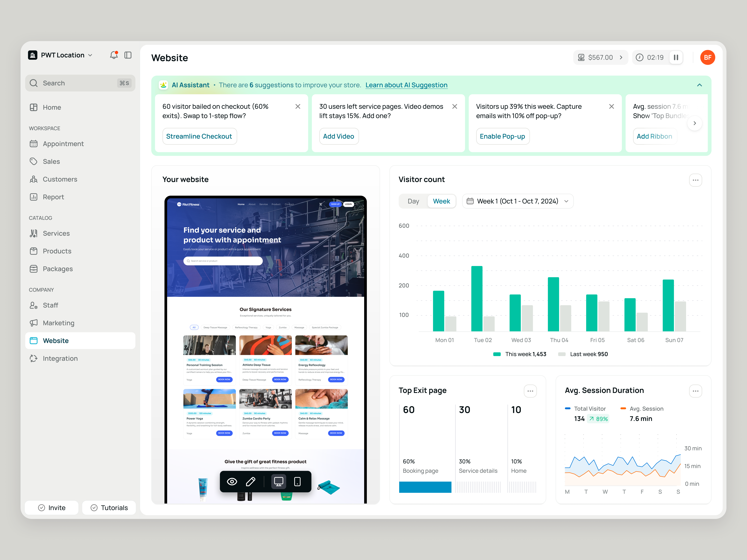Click the Tue 02 this-week bar
The width and height of the screenshot is (747, 560).
(477, 299)
